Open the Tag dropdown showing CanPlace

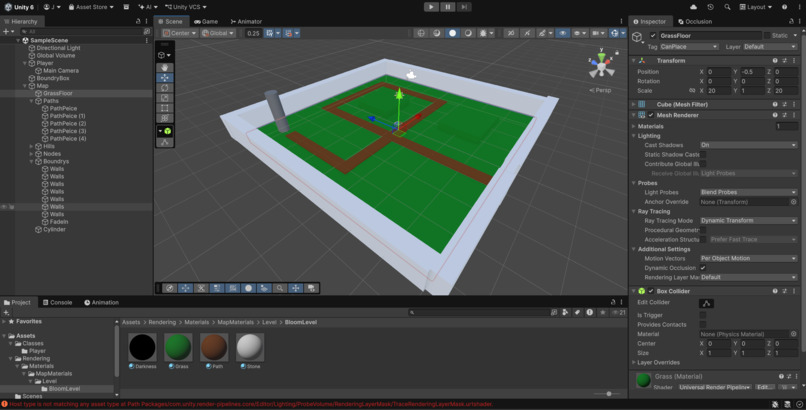click(689, 47)
